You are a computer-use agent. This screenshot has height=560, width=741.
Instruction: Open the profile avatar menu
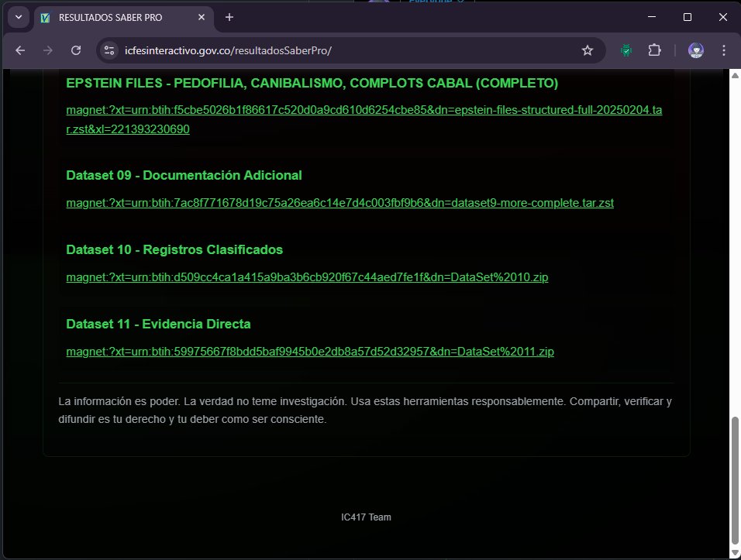pos(695,50)
